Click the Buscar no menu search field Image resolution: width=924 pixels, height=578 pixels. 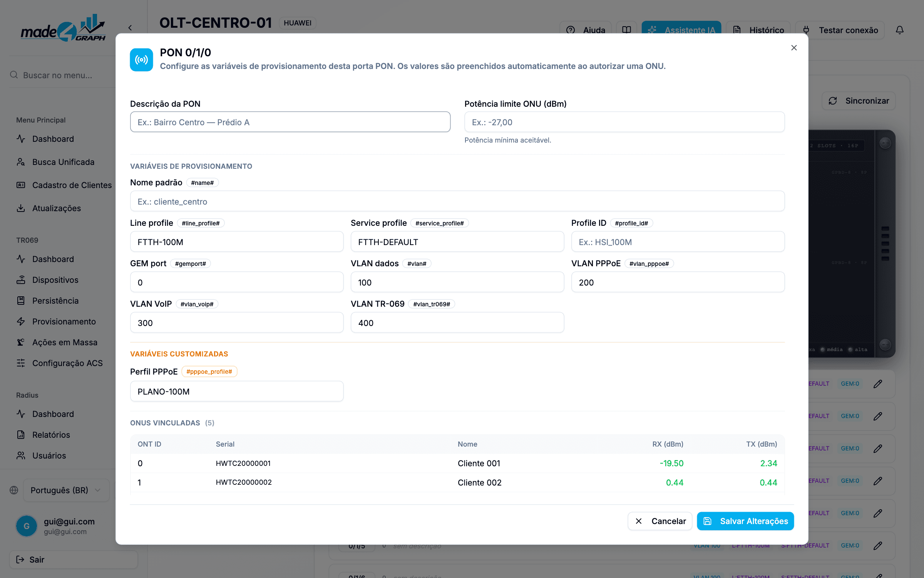tap(62, 75)
